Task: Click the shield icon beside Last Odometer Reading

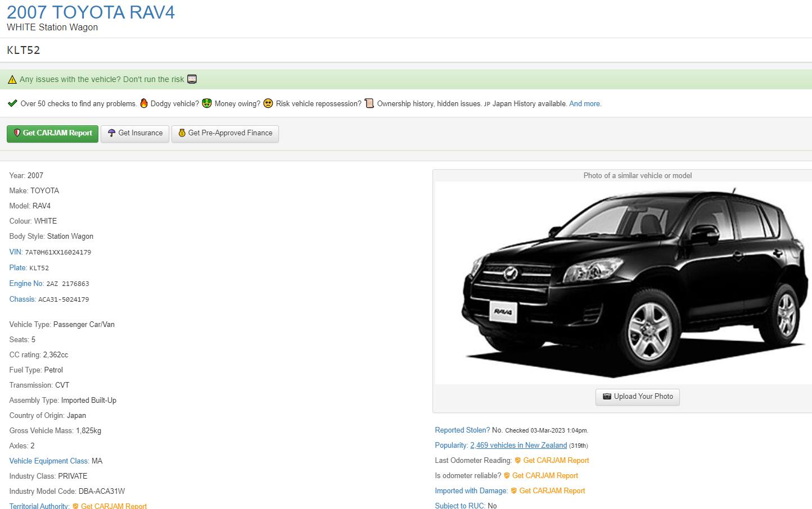Action: [518, 461]
